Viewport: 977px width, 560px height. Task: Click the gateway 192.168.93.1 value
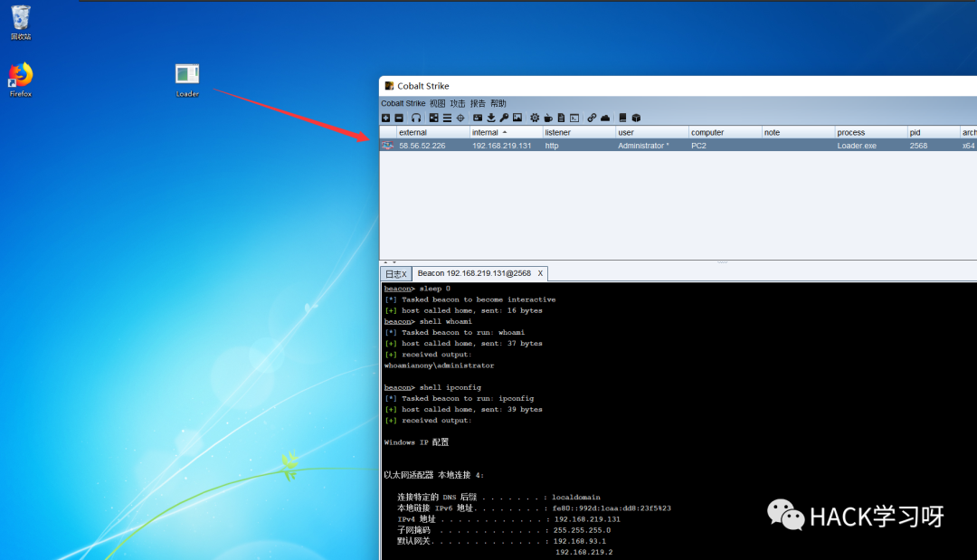point(580,541)
